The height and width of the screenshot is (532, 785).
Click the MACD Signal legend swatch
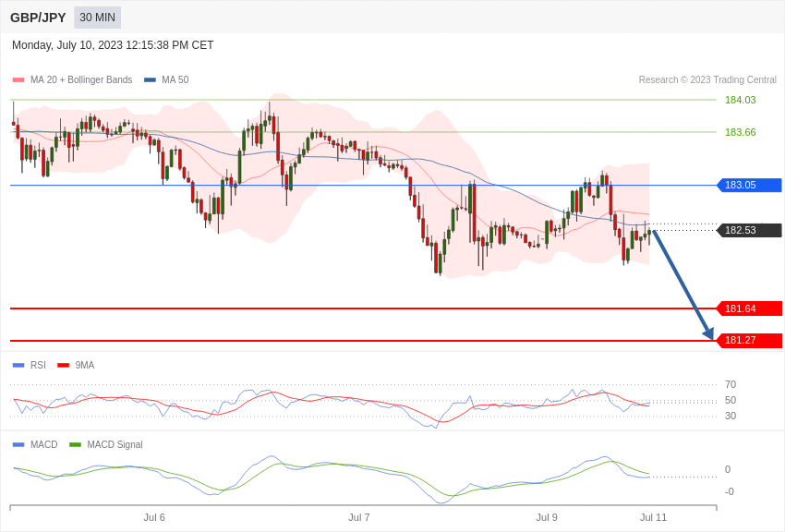75,445
